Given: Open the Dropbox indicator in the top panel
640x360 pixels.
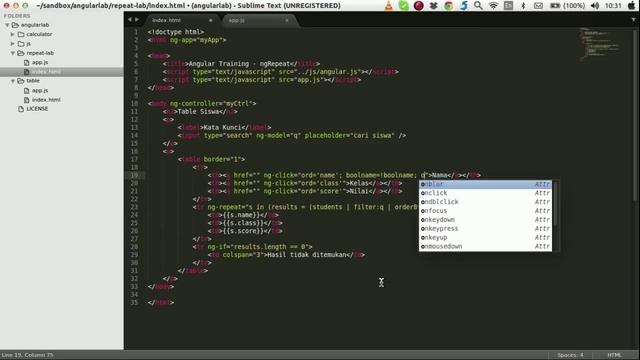Looking at the screenshot, I should [433, 6].
